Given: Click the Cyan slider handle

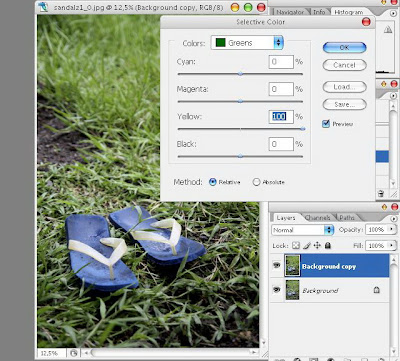Looking at the screenshot, I should coord(240,74).
